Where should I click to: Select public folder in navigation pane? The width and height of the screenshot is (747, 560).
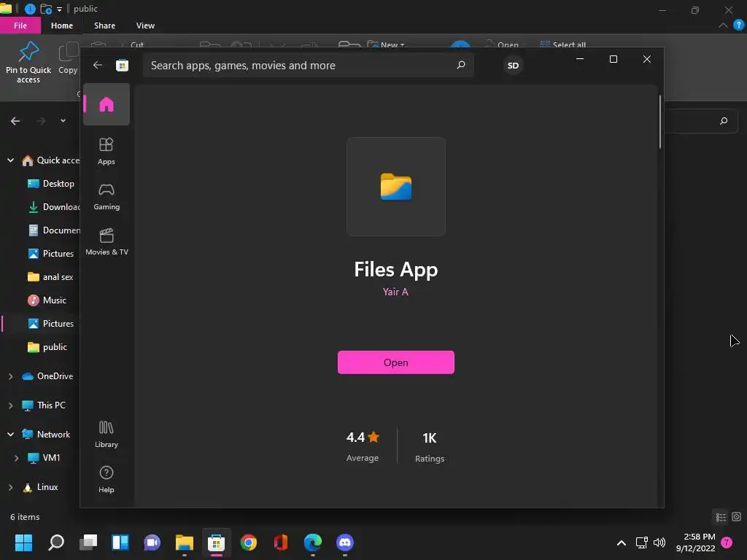47,347
